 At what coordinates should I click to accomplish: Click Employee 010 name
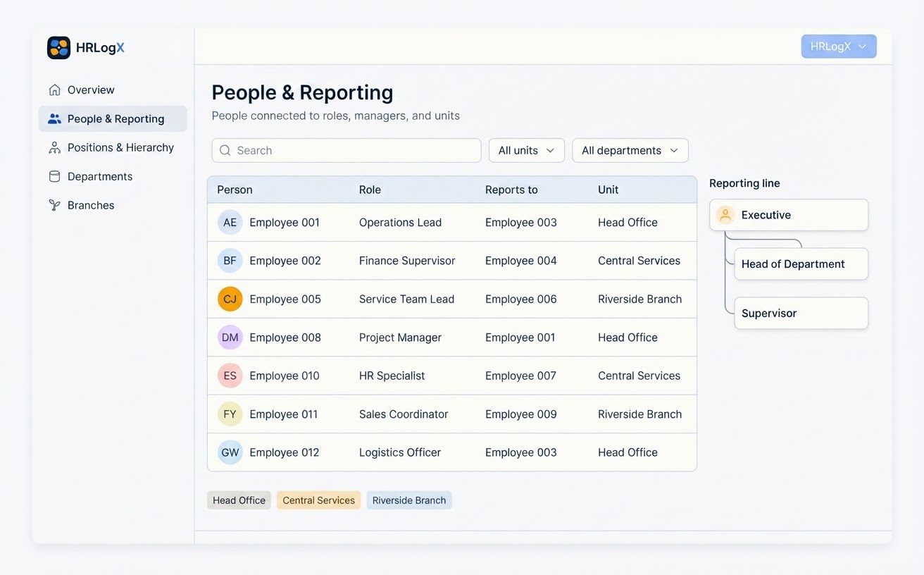coord(285,376)
